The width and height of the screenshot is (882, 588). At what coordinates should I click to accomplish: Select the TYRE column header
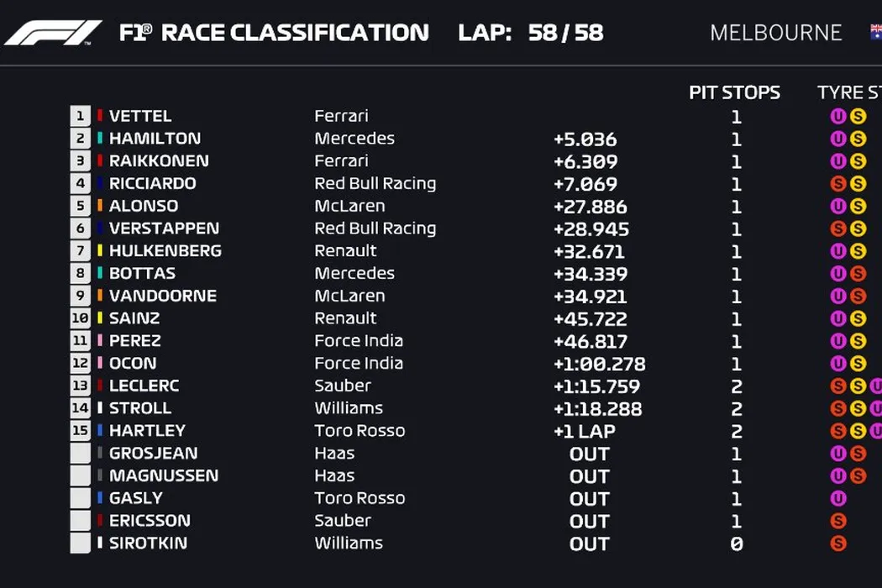point(848,92)
